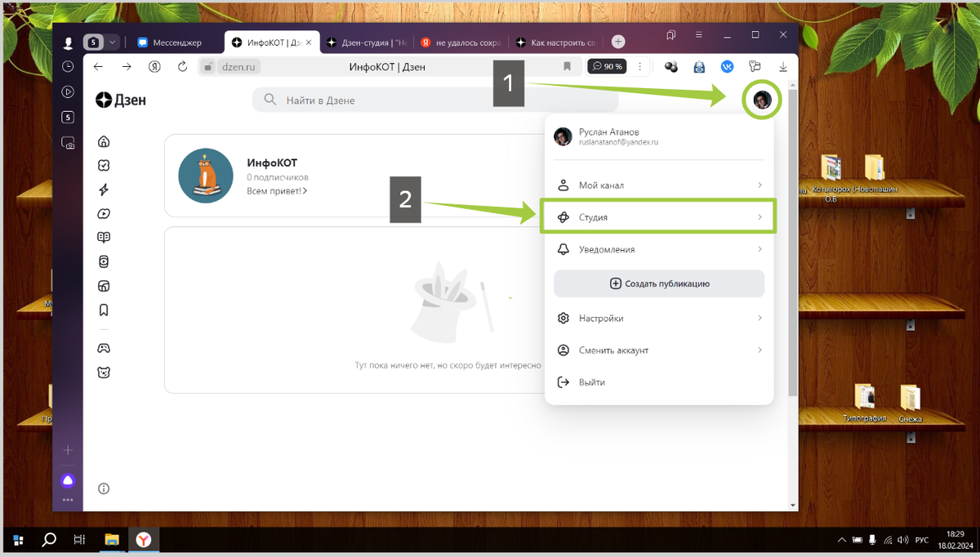
Task: Open the three-dot menu in address bar
Action: click(639, 66)
